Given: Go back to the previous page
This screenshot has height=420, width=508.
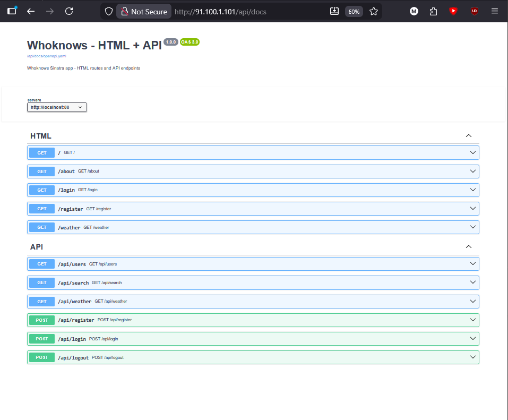Looking at the screenshot, I should point(31,11).
